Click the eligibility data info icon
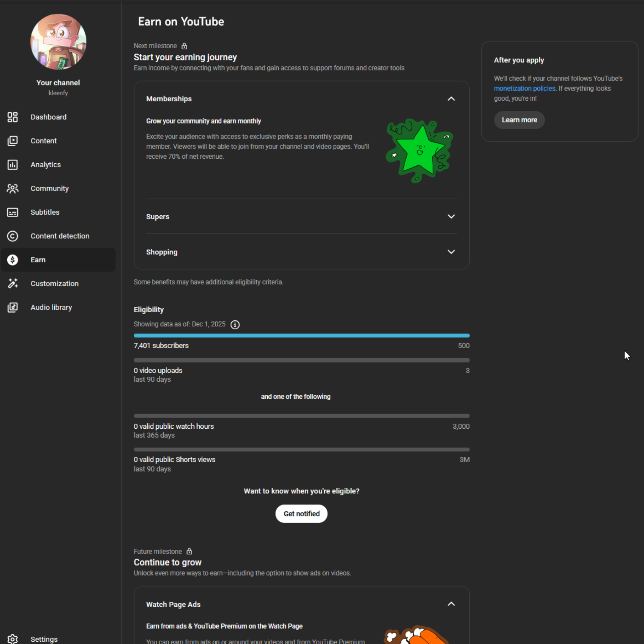 [235, 324]
